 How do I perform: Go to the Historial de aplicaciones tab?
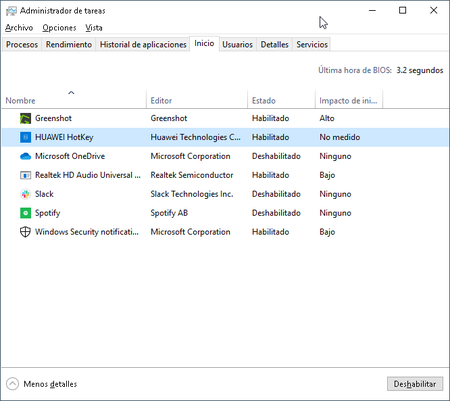tap(143, 44)
